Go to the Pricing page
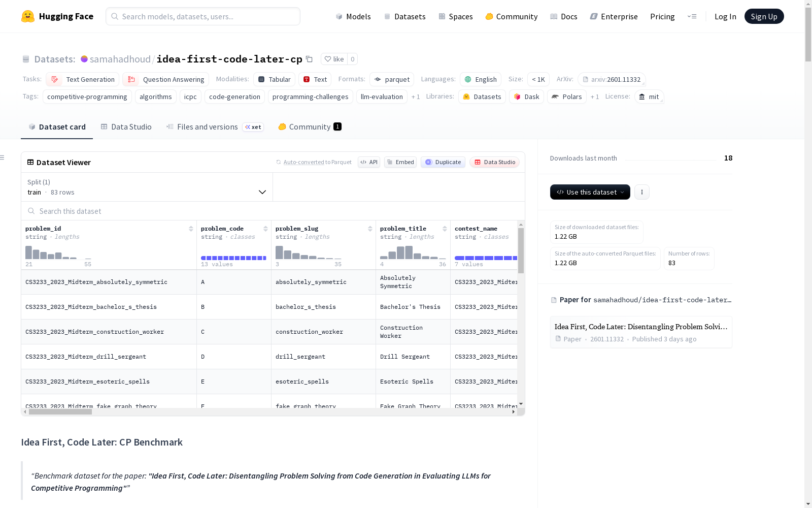This screenshot has height=508, width=812. point(662,16)
